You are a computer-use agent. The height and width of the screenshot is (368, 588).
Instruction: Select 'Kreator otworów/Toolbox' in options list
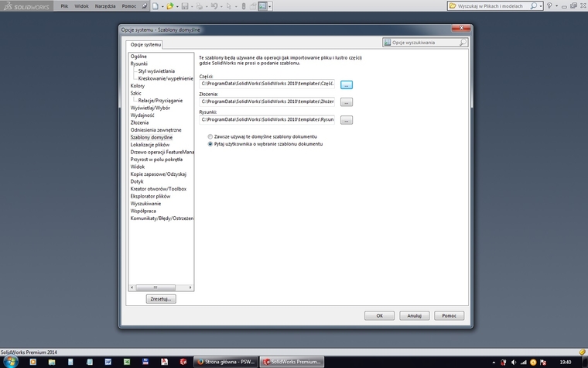(158, 188)
